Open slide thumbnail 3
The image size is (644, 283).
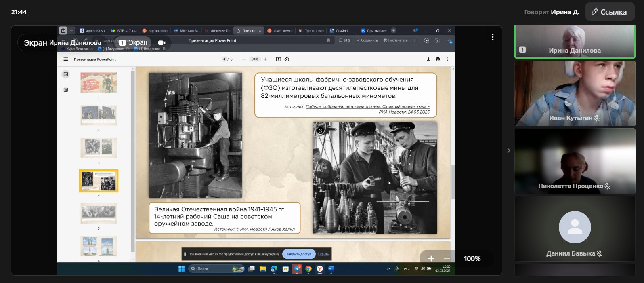(99, 148)
